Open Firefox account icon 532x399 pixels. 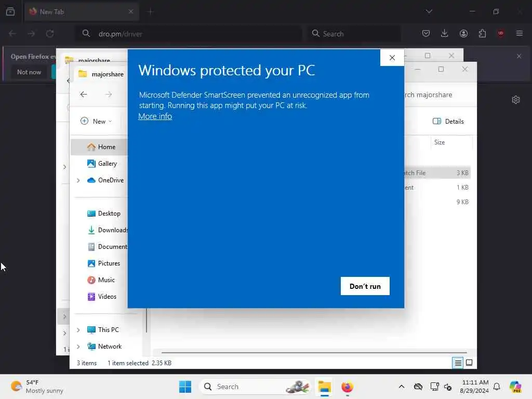[463, 33]
